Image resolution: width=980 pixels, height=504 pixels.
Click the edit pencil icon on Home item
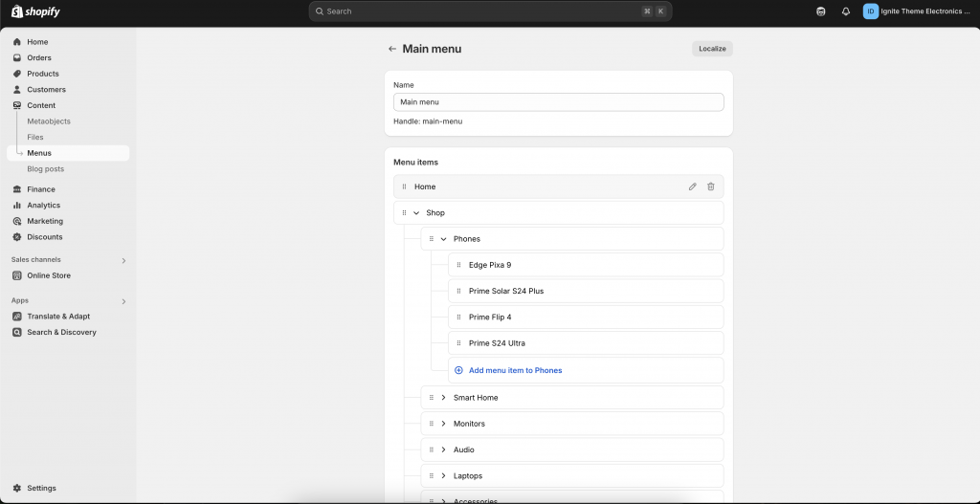[693, 186]
